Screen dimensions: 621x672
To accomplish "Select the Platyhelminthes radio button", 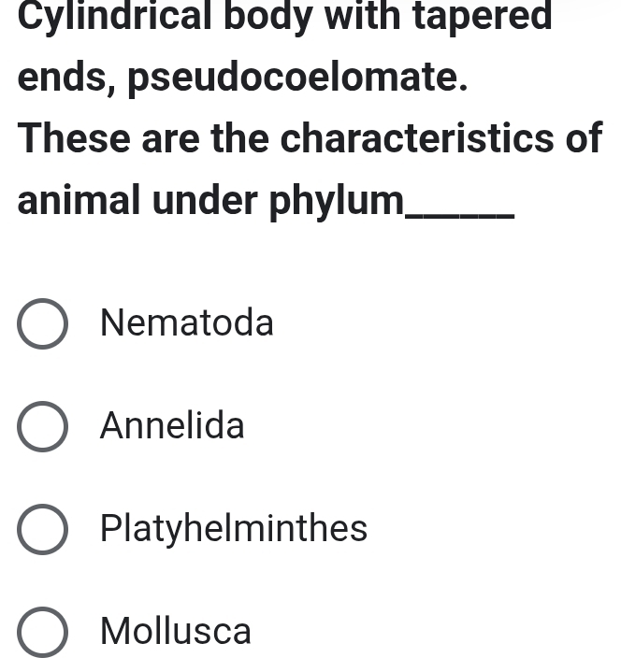I will point(42,530).
